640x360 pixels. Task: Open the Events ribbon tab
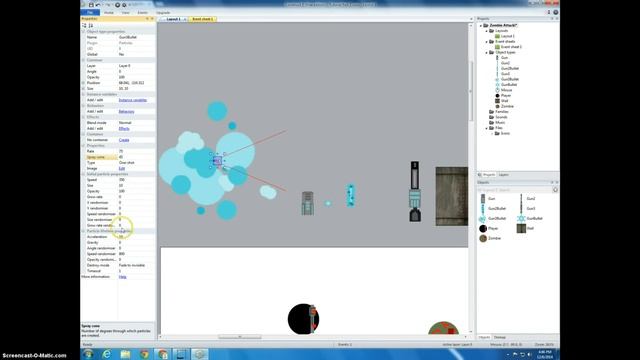(142, 13)
